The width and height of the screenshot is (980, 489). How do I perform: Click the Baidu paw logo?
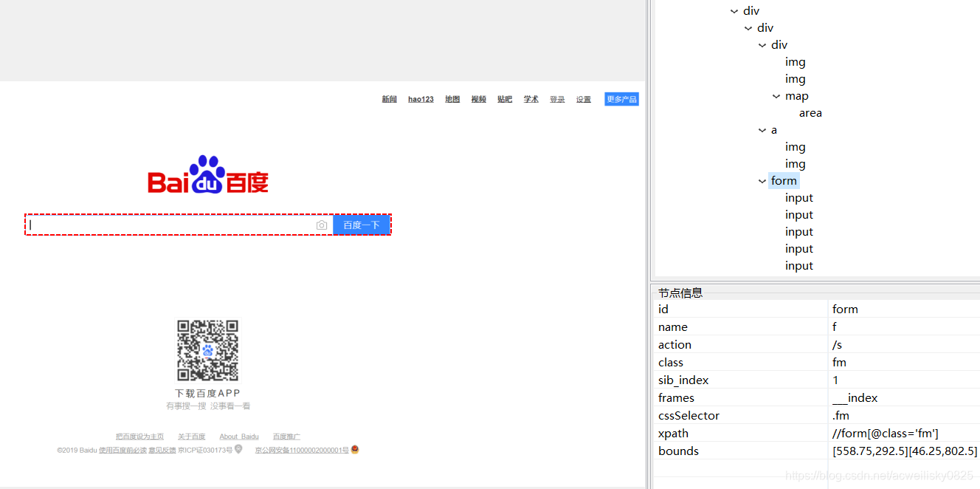click(x=208, y=174)
